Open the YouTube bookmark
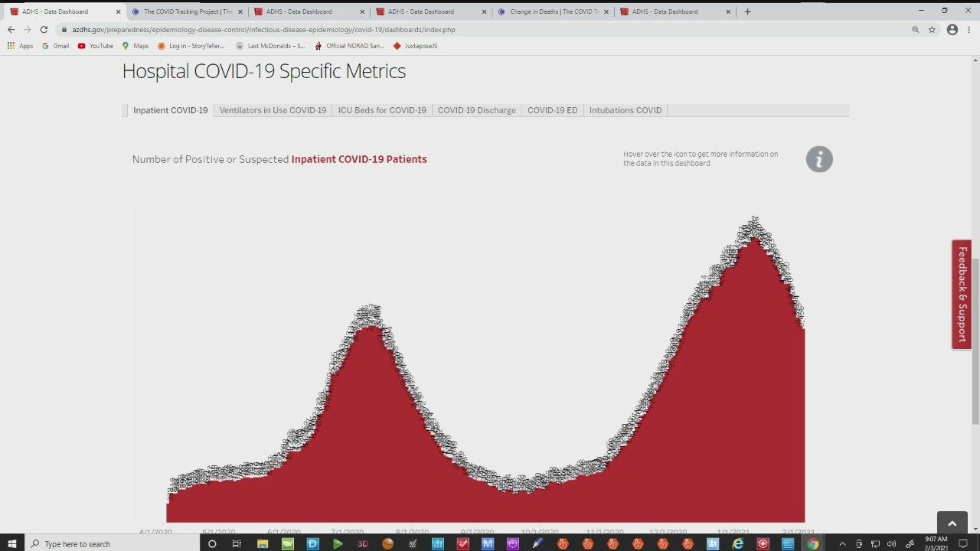 [x=96, y=46]
